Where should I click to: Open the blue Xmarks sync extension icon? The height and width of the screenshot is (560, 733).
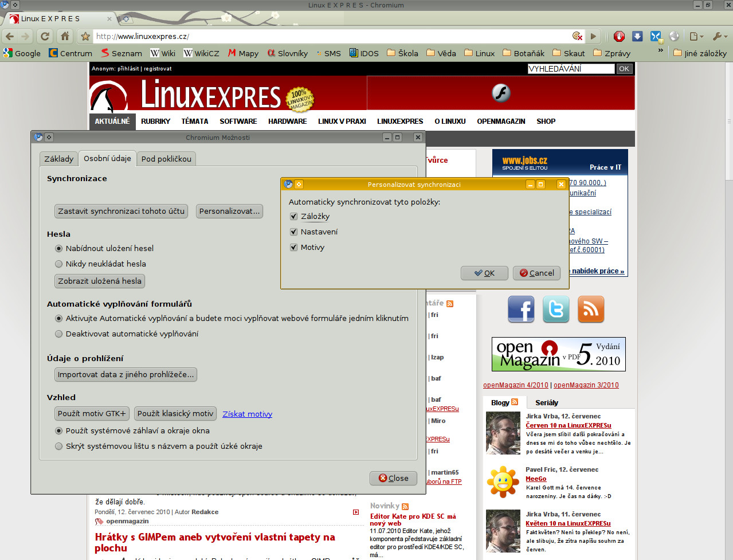coord(656,36)
